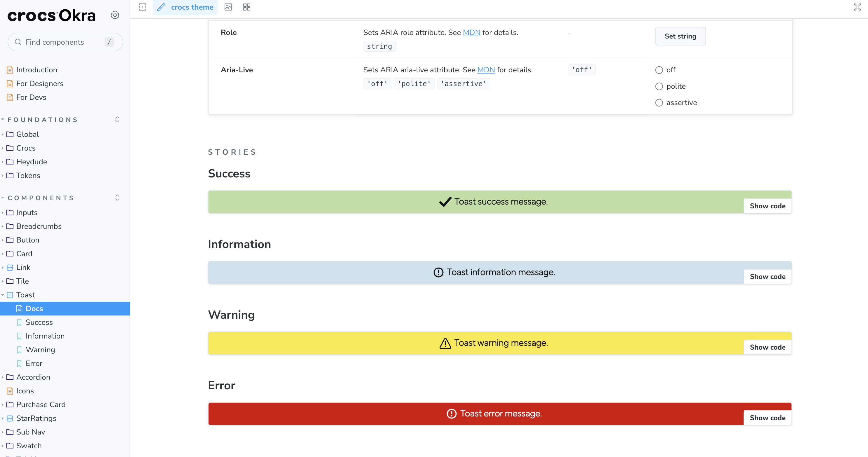
Task: Open the Warning story under Toast
Action: point(40,350)
